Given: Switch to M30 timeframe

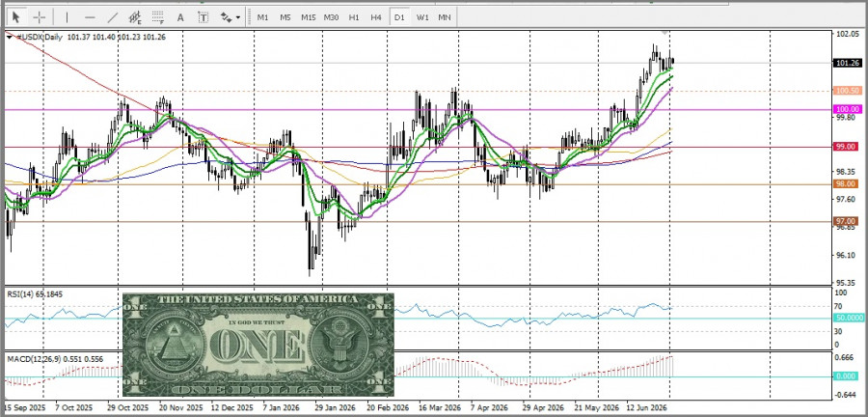Looking at the screenshot, I should point(331,17).
